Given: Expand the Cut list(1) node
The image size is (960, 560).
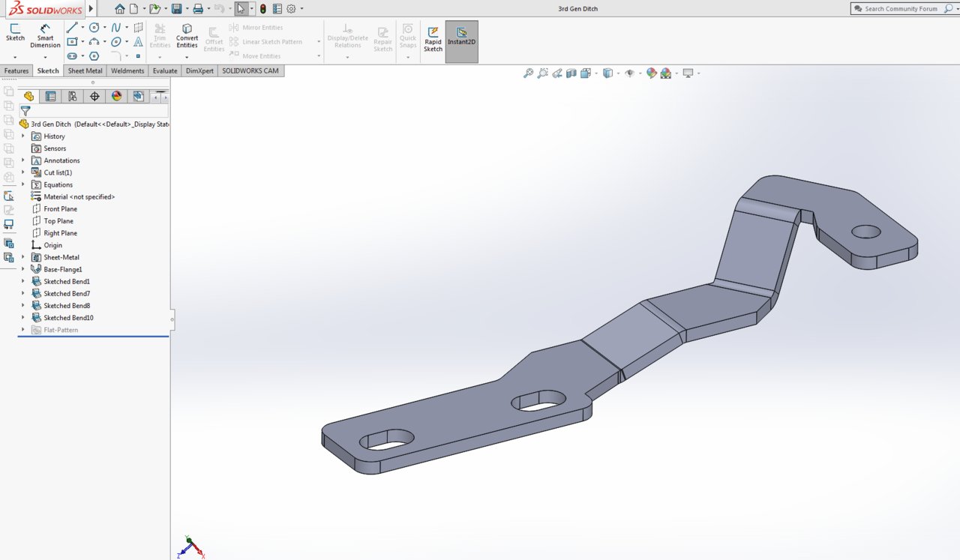Looking at the screenshot, I should point(23,172).
